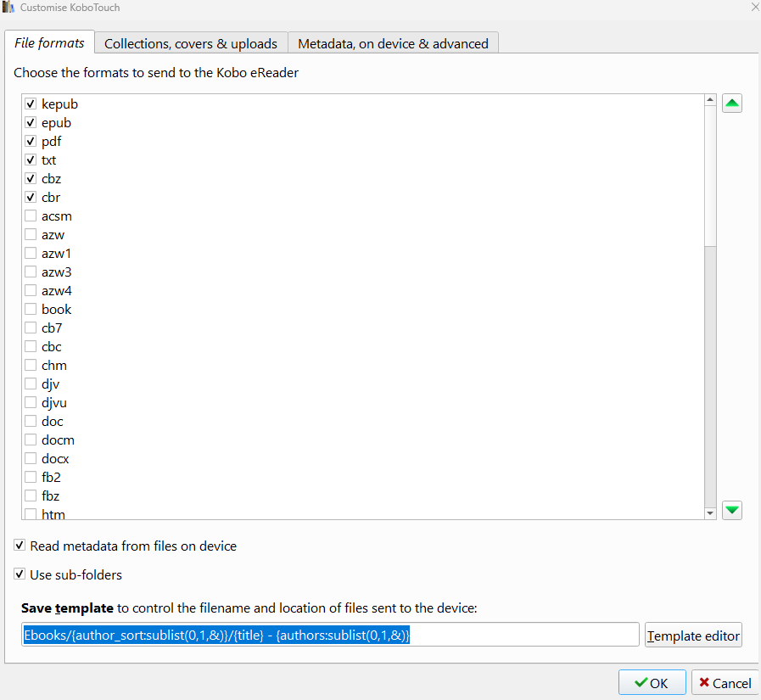Viewport: 761px width, 700px height.
Task: Uncheck the cbr format
Action: pyautogui.click(x=31, y=197)
